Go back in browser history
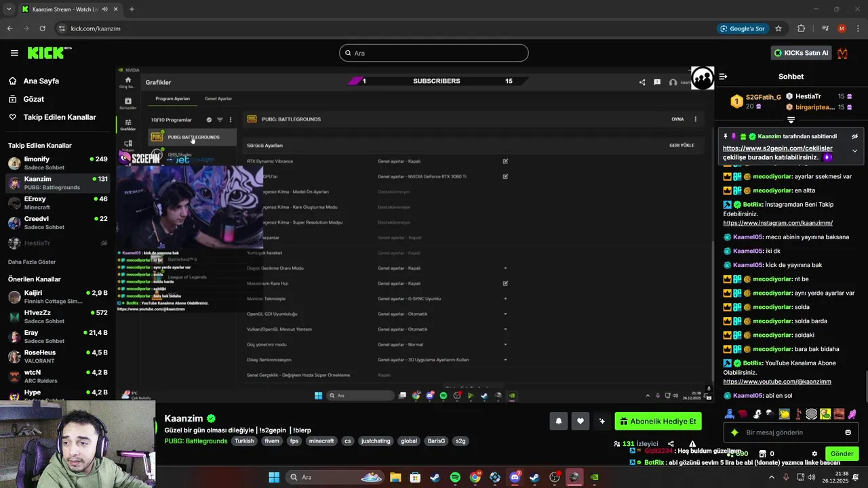 tap(9, 28)
